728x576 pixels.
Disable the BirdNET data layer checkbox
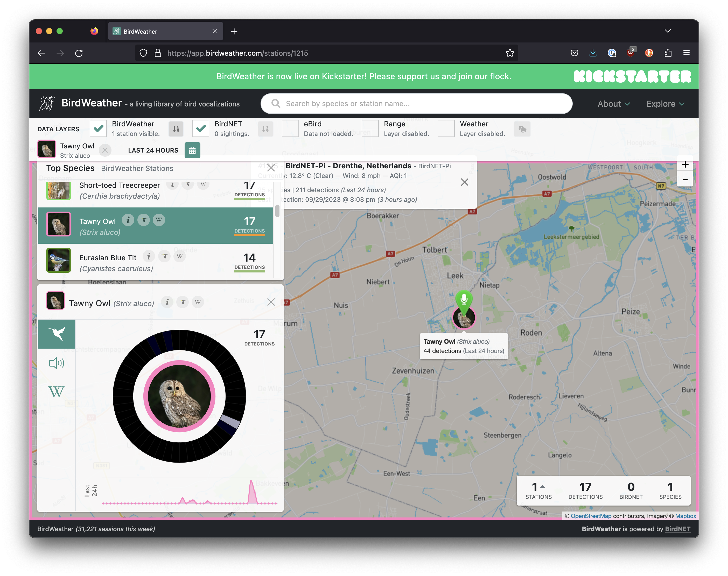click(200, 128)
